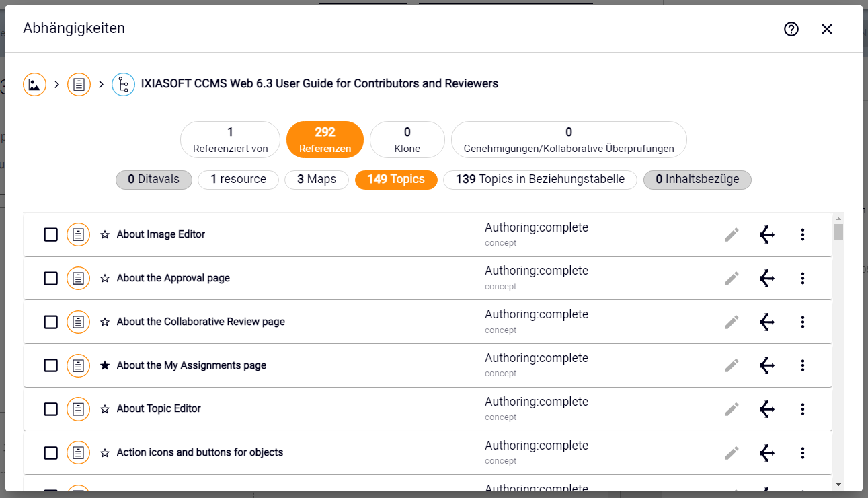Edit About Topic Editor with pencil icon

(x=732, y=409)
